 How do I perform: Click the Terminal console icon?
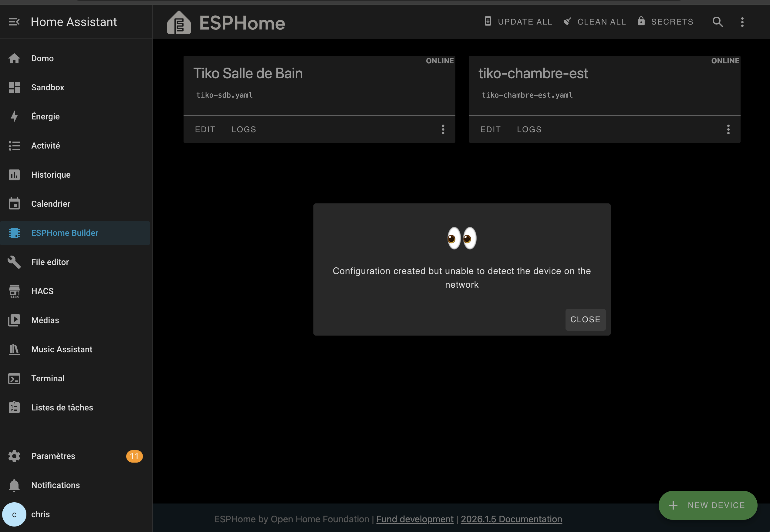[x=14, y=379]
